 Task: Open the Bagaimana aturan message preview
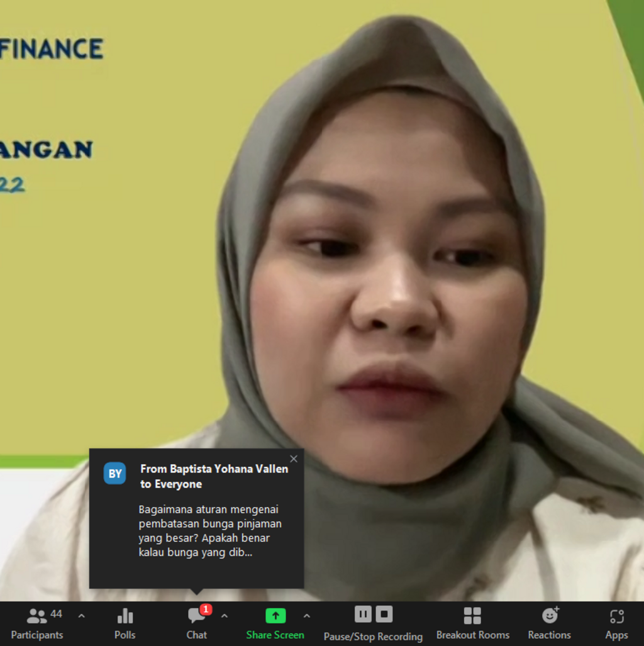(x=209, y=531)
